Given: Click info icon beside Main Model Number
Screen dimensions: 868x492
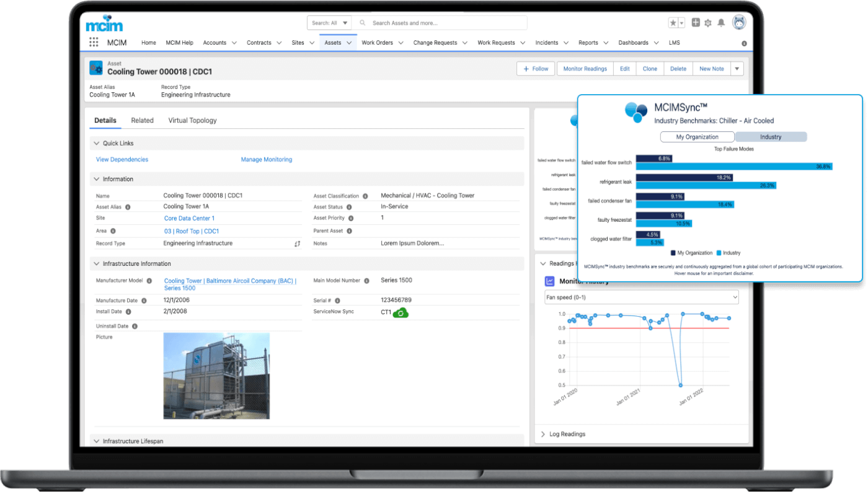Looking at the screenshot, I should [366, 281].
